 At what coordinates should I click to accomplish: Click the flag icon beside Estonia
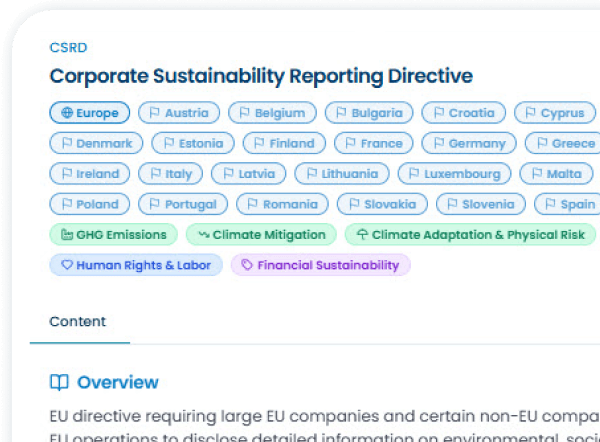click(169, 143)
